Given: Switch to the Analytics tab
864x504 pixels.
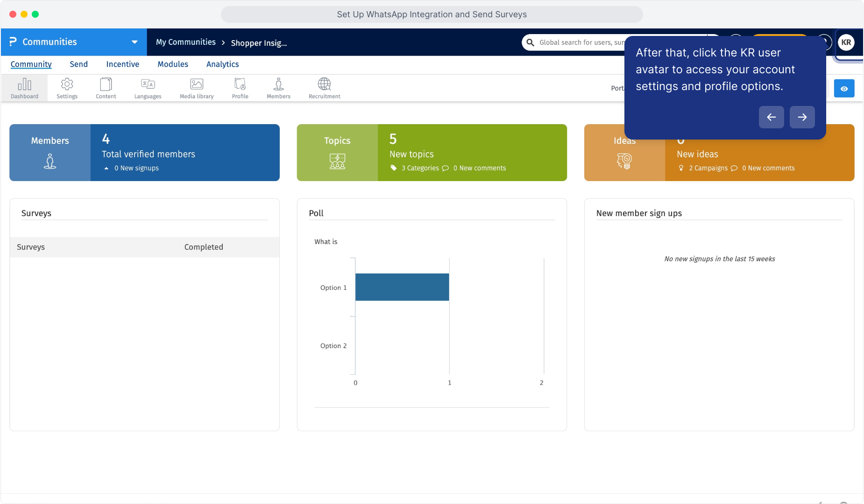Looking at the screenshot, I should (222, 64).
